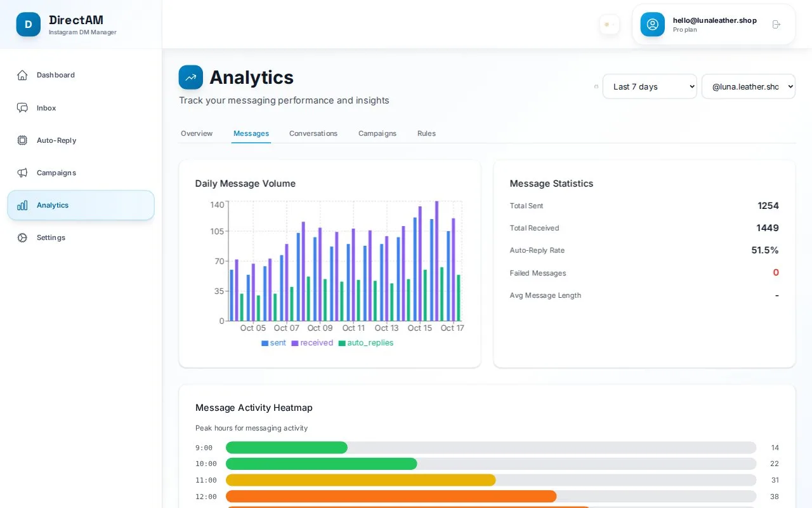
Task: Click the hello@lunaleather.shop account email
Action: click(x=715, y=20)
